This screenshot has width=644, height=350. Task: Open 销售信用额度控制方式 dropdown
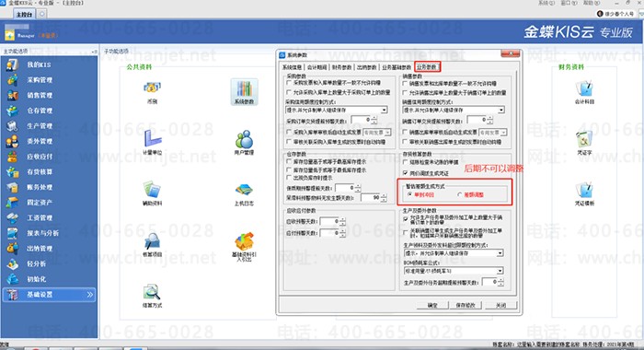pos(454,110)
